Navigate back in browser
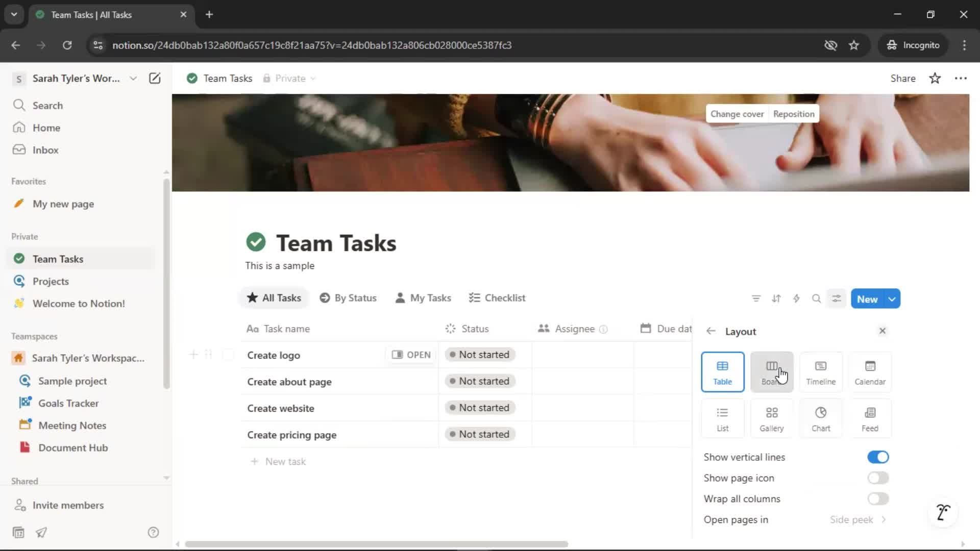The height and width of the screenshot is (551, 980). [x=16, y=45]
